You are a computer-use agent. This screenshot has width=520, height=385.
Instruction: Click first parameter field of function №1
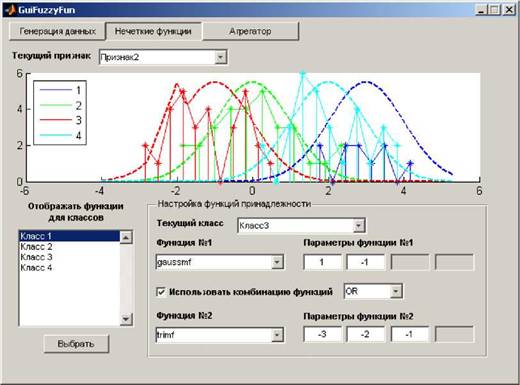click(x=322, y=262)
